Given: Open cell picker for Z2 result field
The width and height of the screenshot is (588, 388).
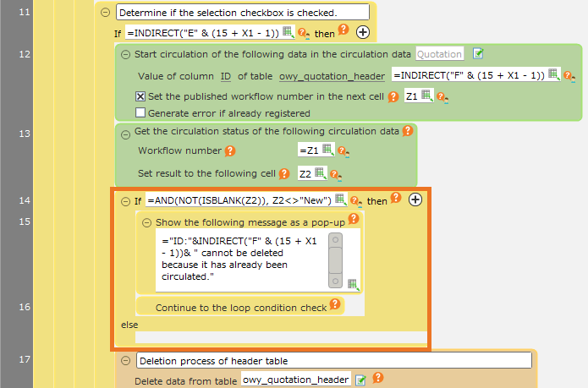Looking at the screenshot, I should (319, 173).
